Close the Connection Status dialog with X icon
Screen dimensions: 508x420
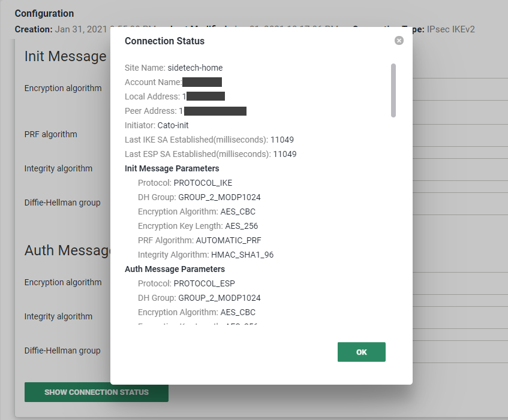click(399, 41)
